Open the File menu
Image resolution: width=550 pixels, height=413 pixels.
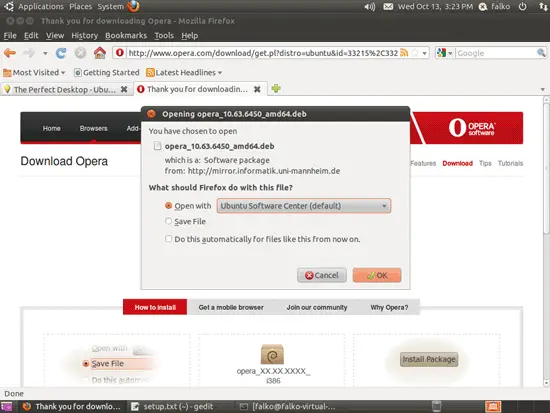pos(10,35)
